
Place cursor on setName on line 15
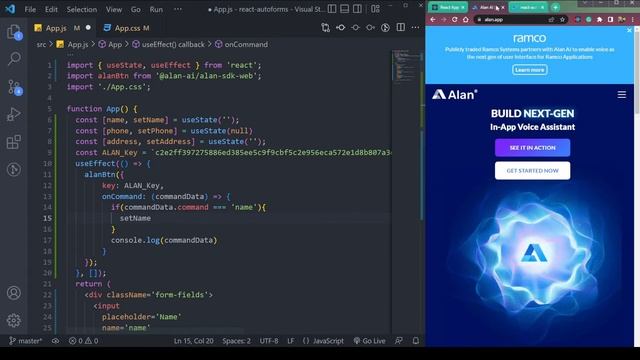pyautogui.click(x=135, y=218)
